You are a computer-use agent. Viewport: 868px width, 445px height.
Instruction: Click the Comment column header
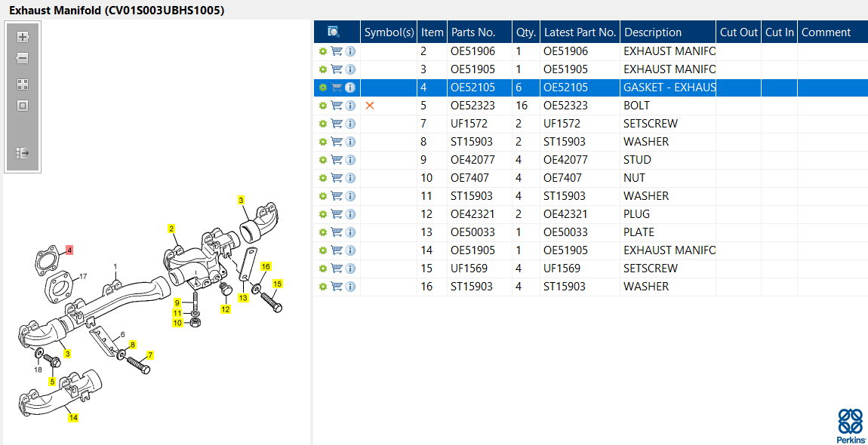[x=833, y=32]
